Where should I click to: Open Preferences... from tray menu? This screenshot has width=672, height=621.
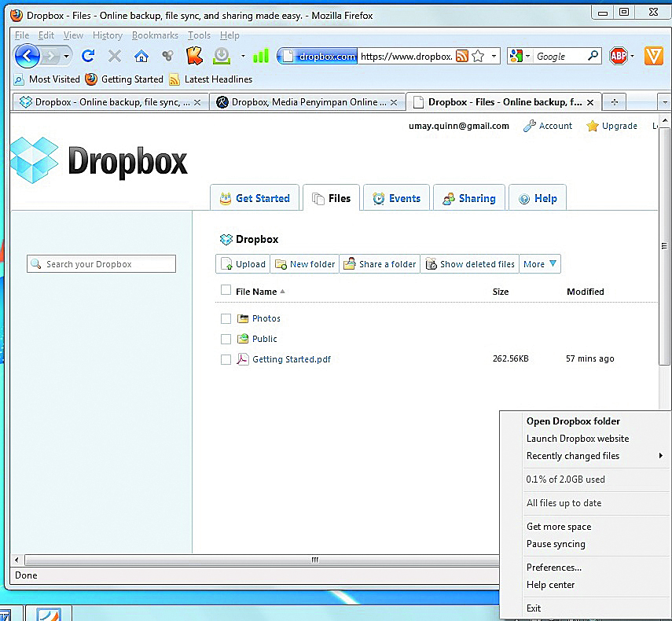(x=554, y=568)
